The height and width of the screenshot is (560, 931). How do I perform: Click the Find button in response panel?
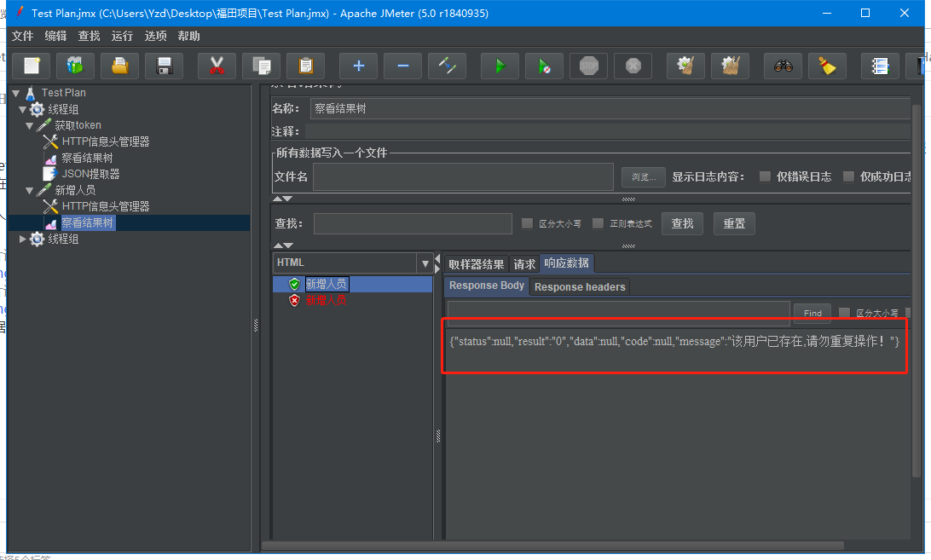812,313
